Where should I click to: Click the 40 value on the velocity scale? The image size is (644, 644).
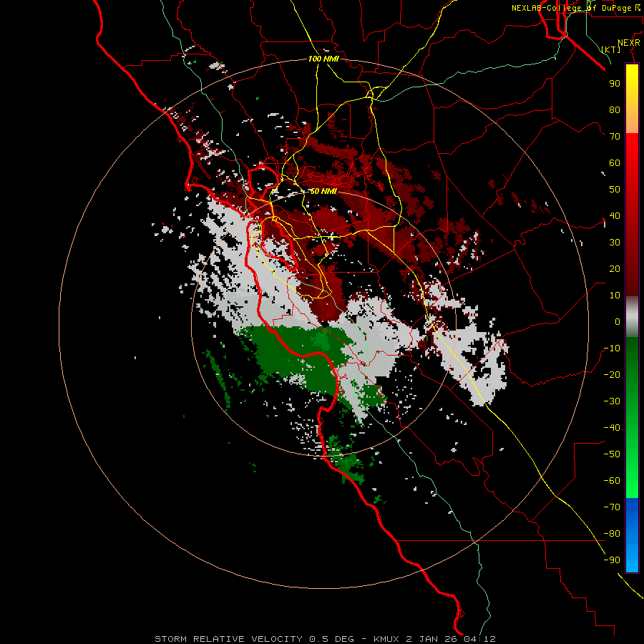(x=615, y=216)
